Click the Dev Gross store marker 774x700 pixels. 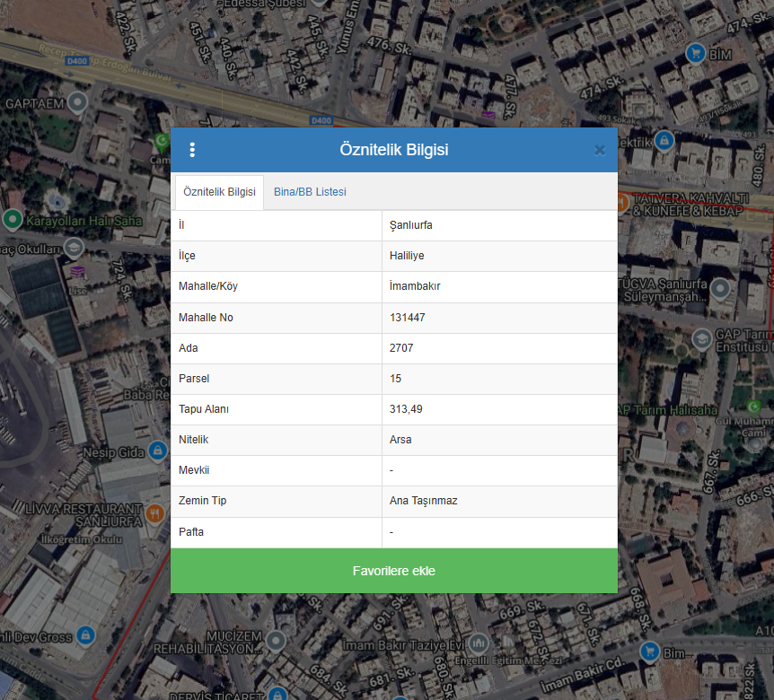[x=85, y=636]
